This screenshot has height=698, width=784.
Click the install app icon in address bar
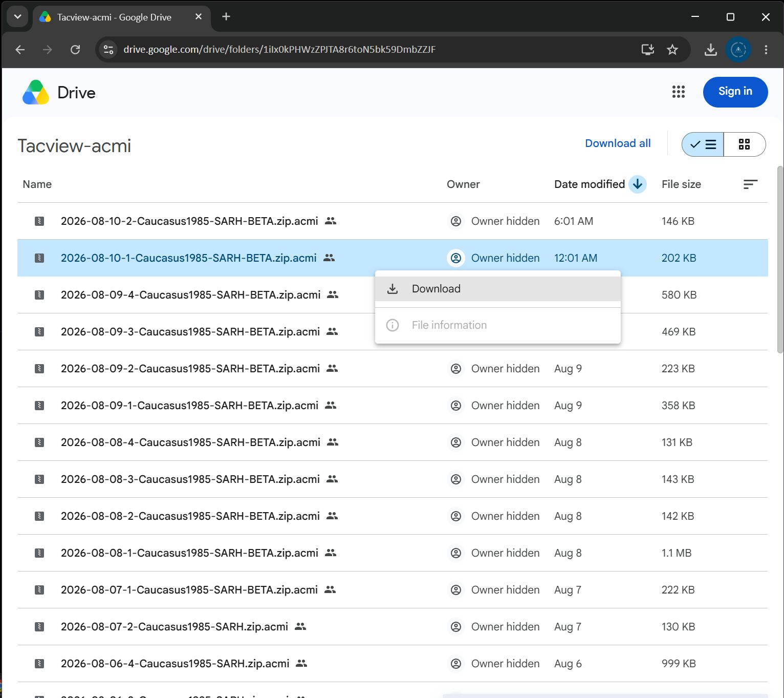click(x=648, y=50)
